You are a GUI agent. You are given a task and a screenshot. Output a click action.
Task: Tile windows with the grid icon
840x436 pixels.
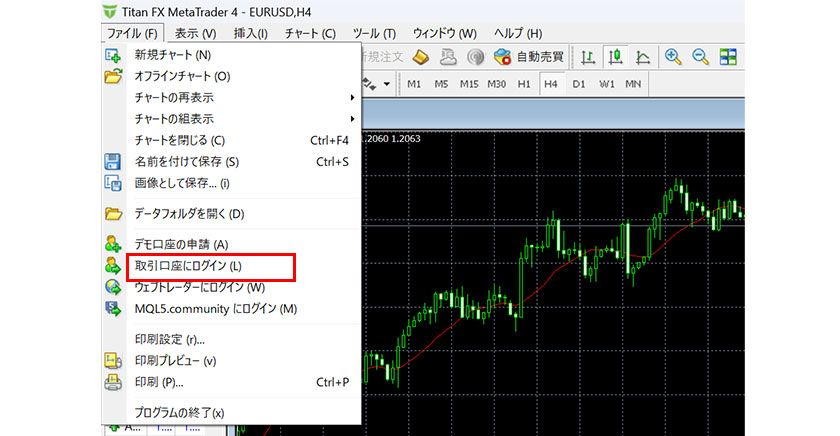(x=728, y=57)
